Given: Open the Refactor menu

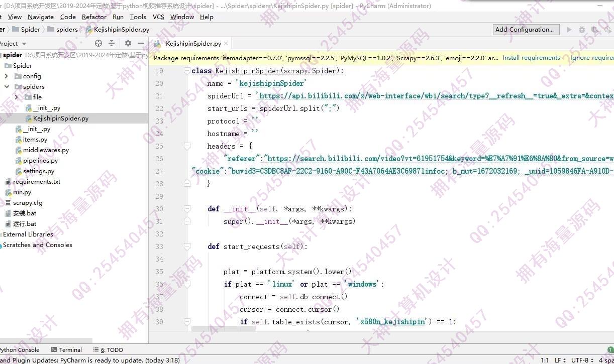Looking at the screenshot, I should (x=94, y=17).
